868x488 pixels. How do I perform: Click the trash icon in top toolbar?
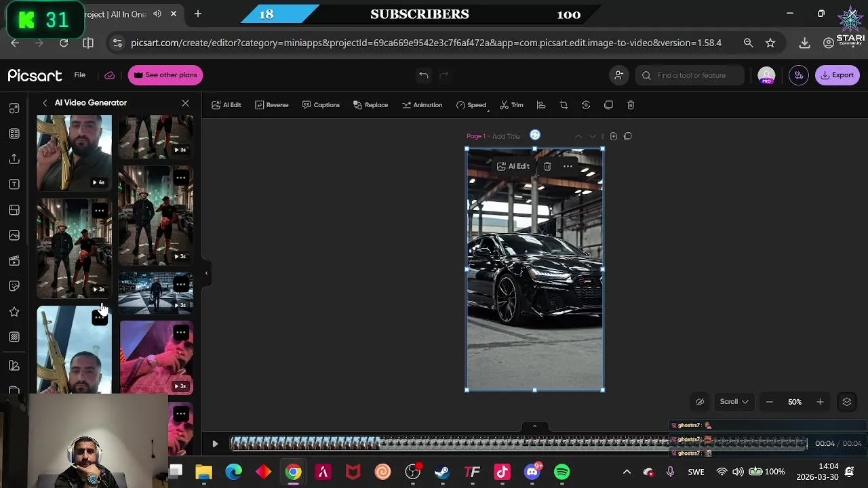coord(631,105)
